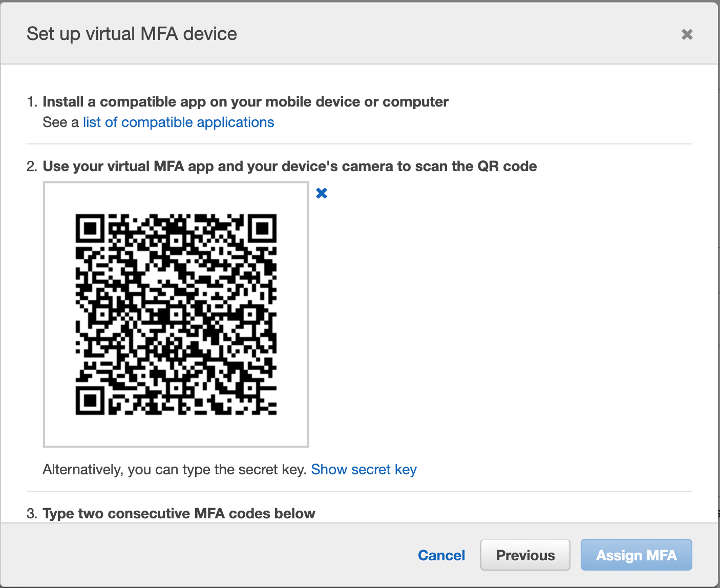Open the list of compatible applications link
The width and height of the screenshot is (720, 588).
click(x=179, y=122)
